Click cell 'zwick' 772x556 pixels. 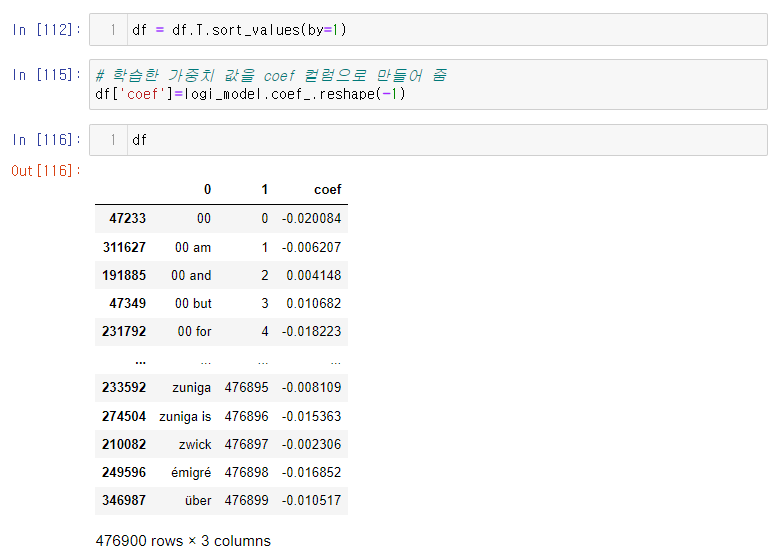coord(195,445)
